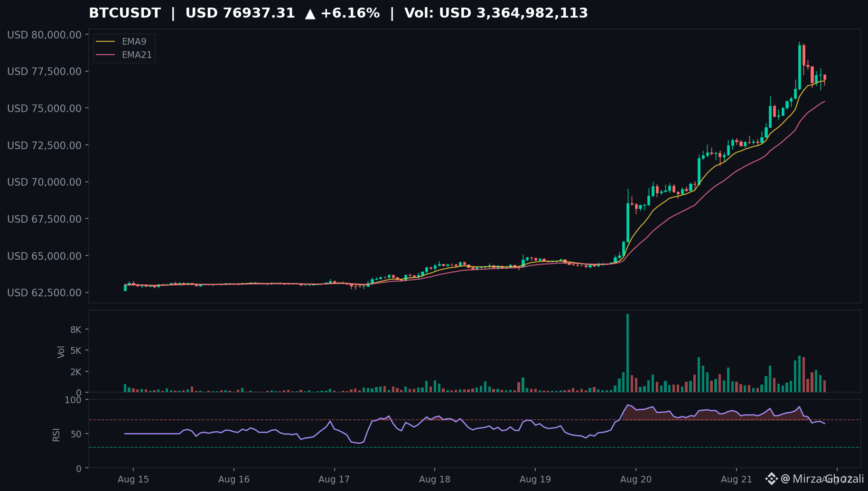Select the Aug 20 date label
868x491 pixels.
tap(636, 479)
